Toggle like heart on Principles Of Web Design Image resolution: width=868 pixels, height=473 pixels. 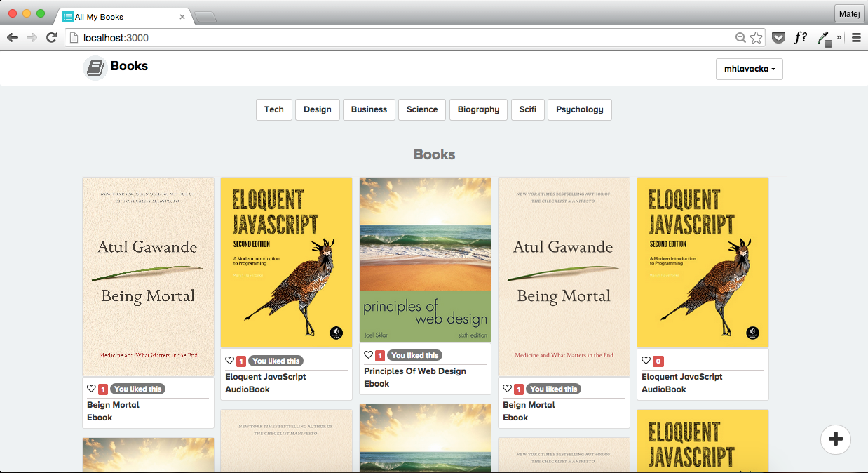[x=368, y=355]
